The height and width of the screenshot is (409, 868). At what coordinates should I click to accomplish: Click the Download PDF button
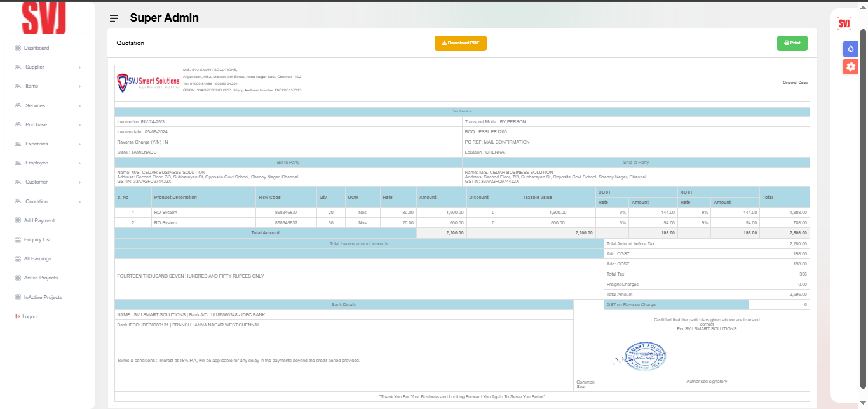(x=460, y=43)
